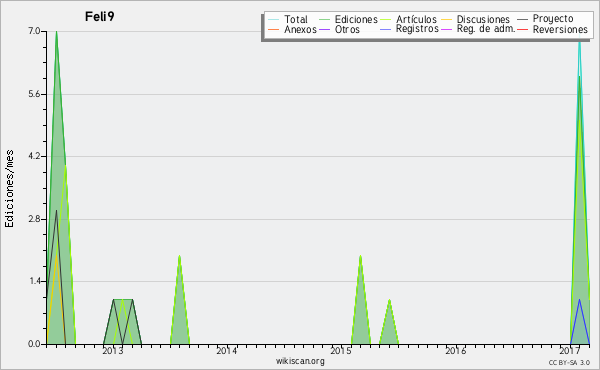Click the 2016 x-axis label
Image resolution: width=600 pixels, height=370 pixels.
[455, 351]
